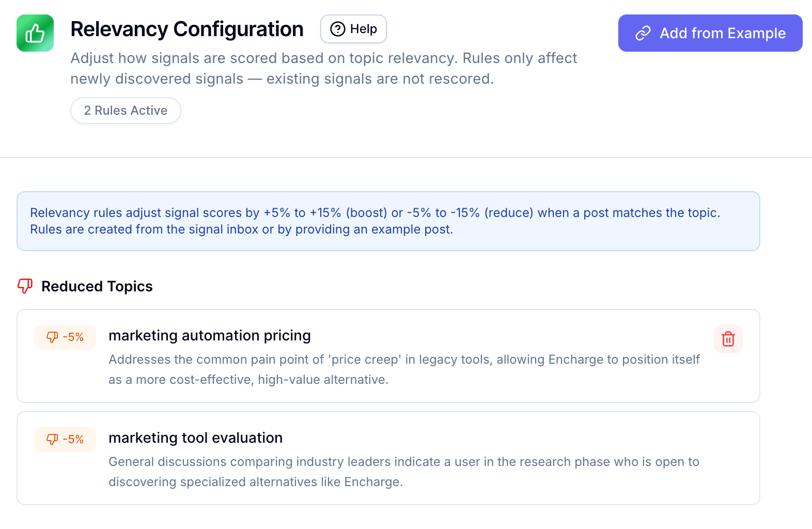The width and height of the screenshot is (812, 529).
Task: Click the Reduced Topics heading
Action: click(97, 286)
